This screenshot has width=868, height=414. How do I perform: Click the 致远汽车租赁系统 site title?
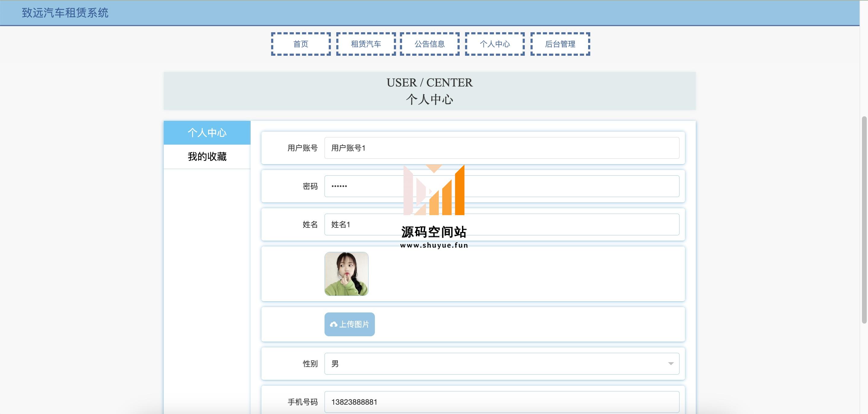[65, 13]
